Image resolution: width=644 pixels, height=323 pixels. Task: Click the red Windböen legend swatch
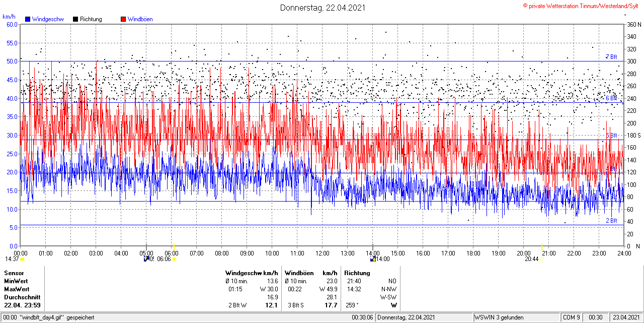[123, 19]
